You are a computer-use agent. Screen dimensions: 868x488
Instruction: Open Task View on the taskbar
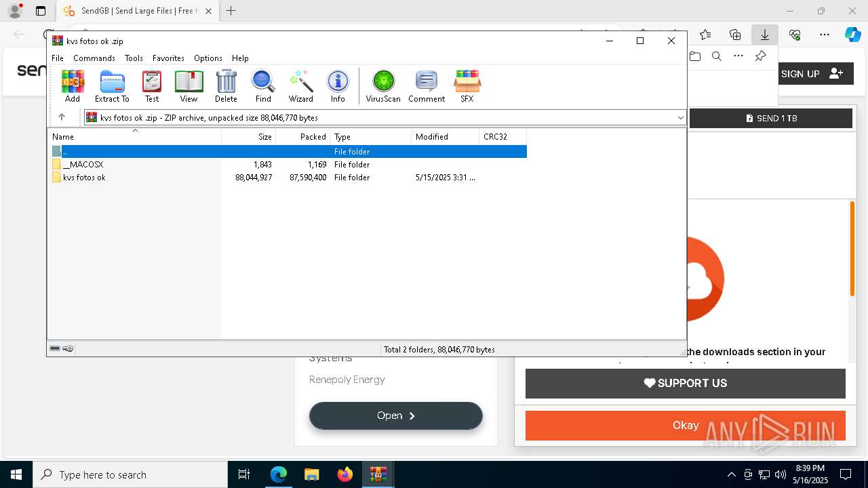click(244, 474)
